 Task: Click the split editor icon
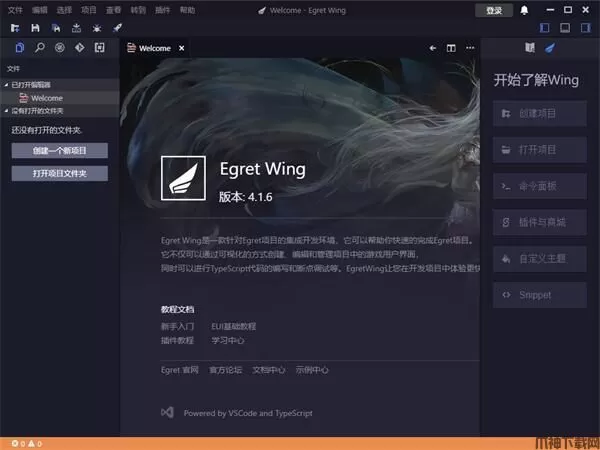click(451, 48)
